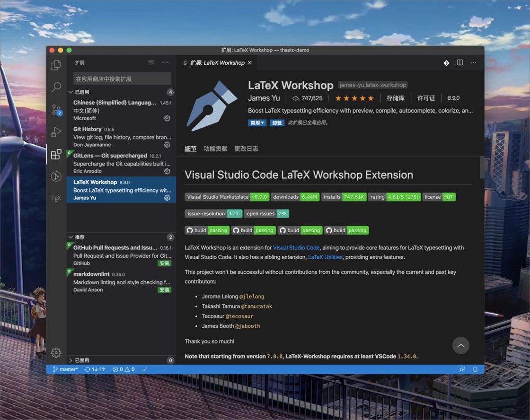Focus the extension marketplace search box
The image size is (530, 420).
pos(122,79)
